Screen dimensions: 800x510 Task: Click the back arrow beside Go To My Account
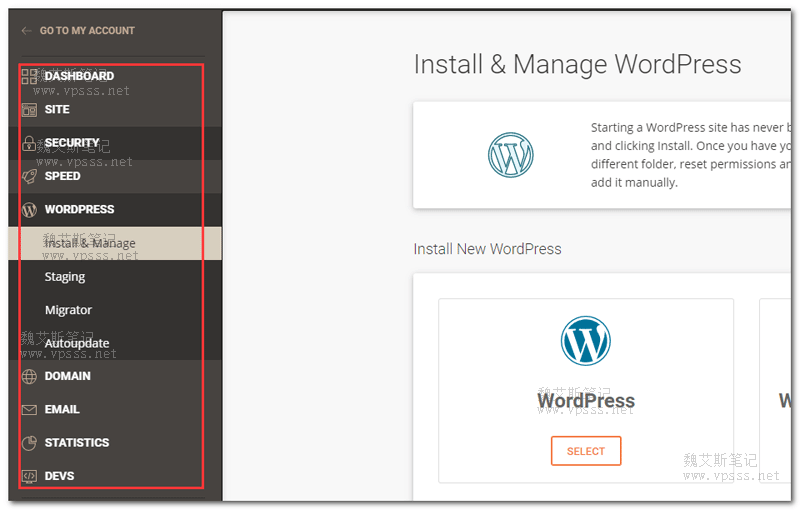27,31
